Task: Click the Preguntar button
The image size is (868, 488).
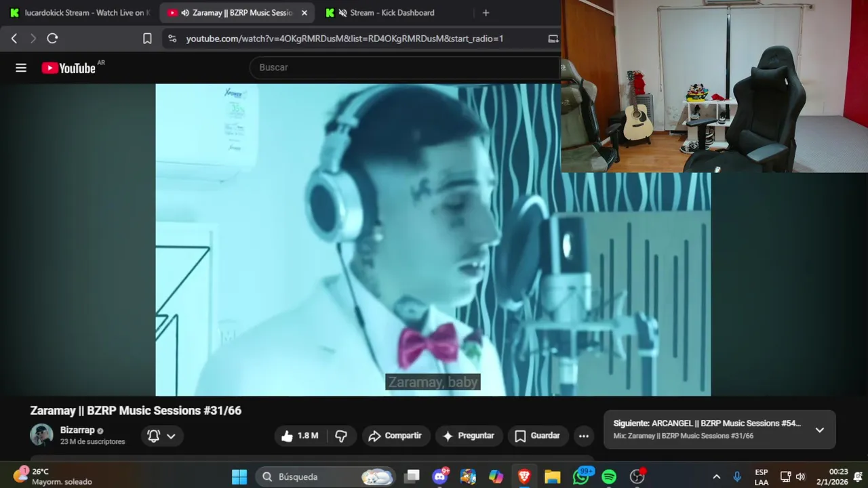Action: pyautogui.click(x=469, y=436)
